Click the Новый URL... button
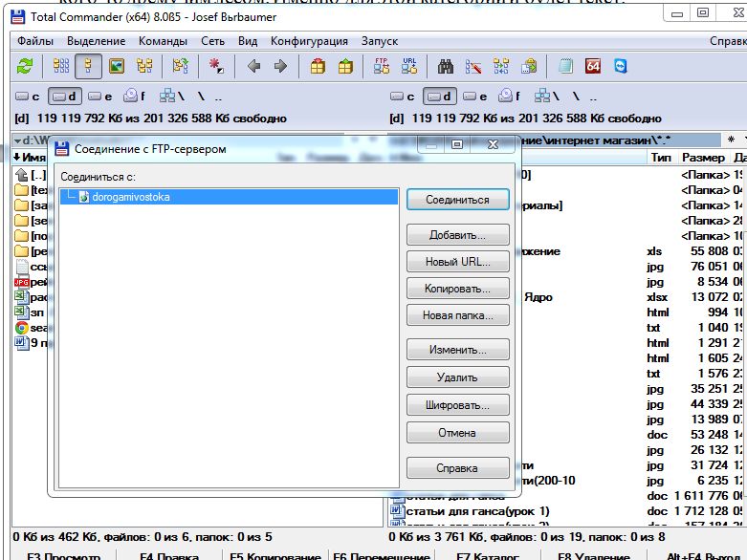The image size is (747, 560). tap(458, 262)
